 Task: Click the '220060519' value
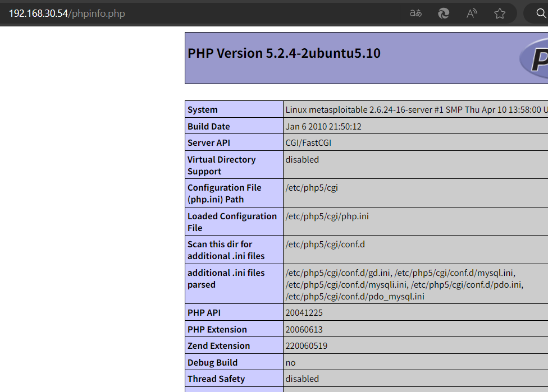pyautogui.click(x=306, y=346)
